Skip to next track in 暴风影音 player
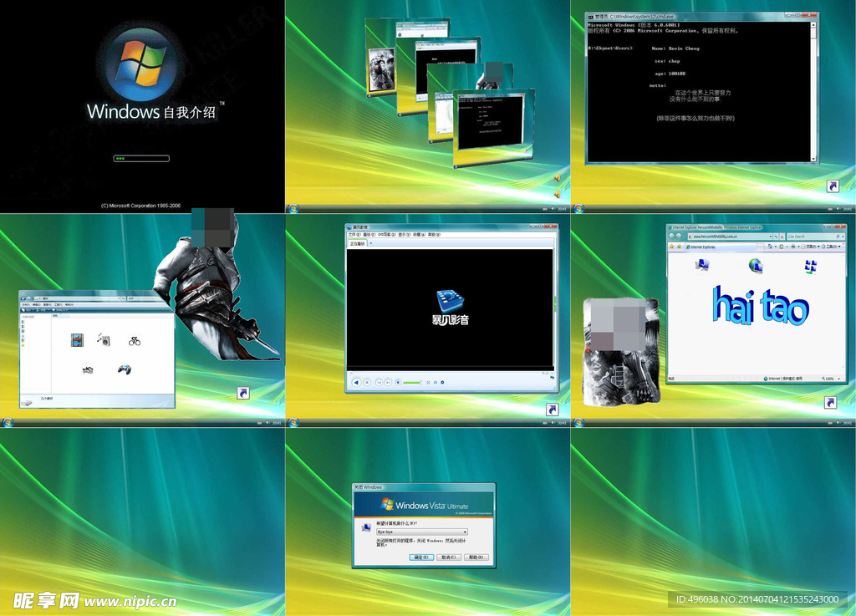Image resolution: width=856 pixels, height=616 pixels. (388, 383)
